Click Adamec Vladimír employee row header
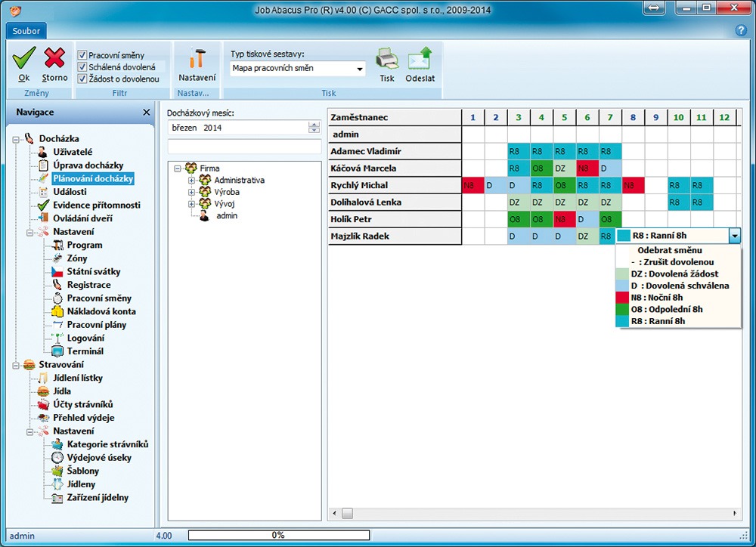The width and height of the screenshot is (756, 547). [395, 151]
